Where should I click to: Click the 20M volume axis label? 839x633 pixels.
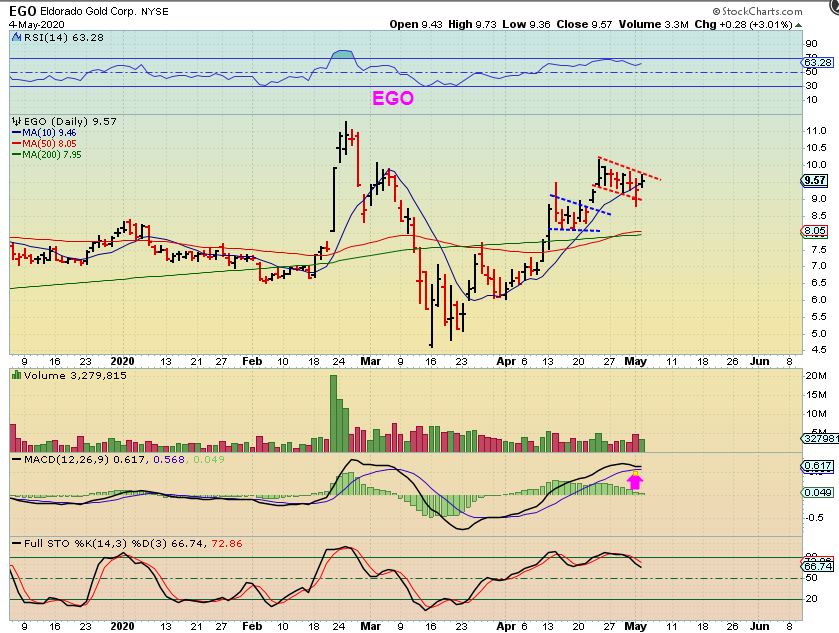coord(816,376)
